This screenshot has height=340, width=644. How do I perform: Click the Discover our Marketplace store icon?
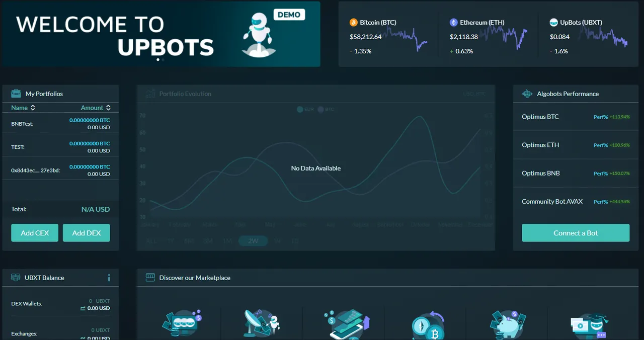coord(150,277)
